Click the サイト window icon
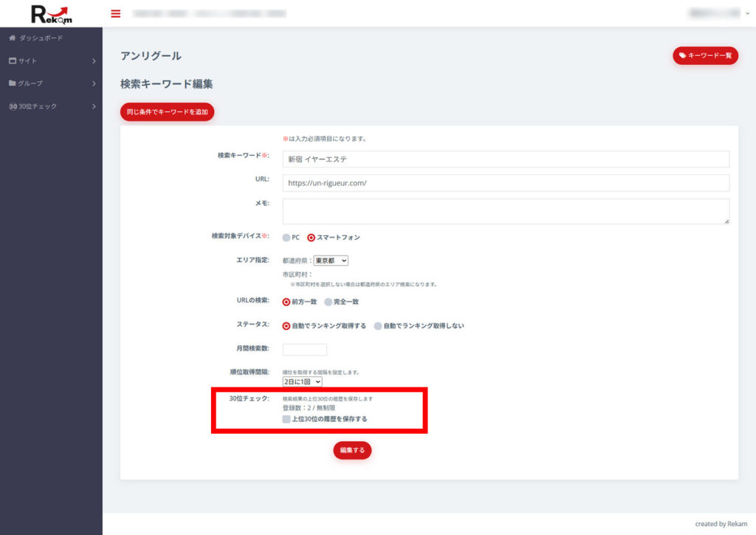 tap(12, 61)
